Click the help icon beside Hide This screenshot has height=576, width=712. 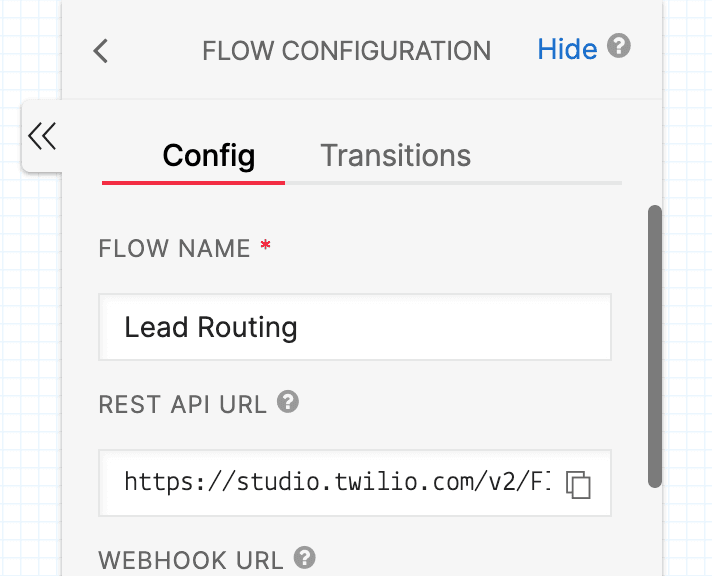point(620,48)
